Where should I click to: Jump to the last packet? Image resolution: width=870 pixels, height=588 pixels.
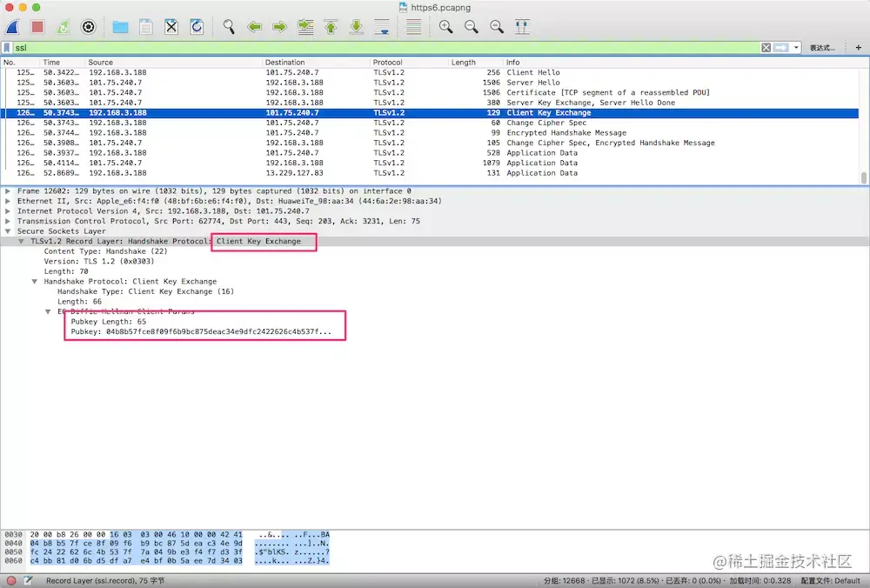coord(356,27)
